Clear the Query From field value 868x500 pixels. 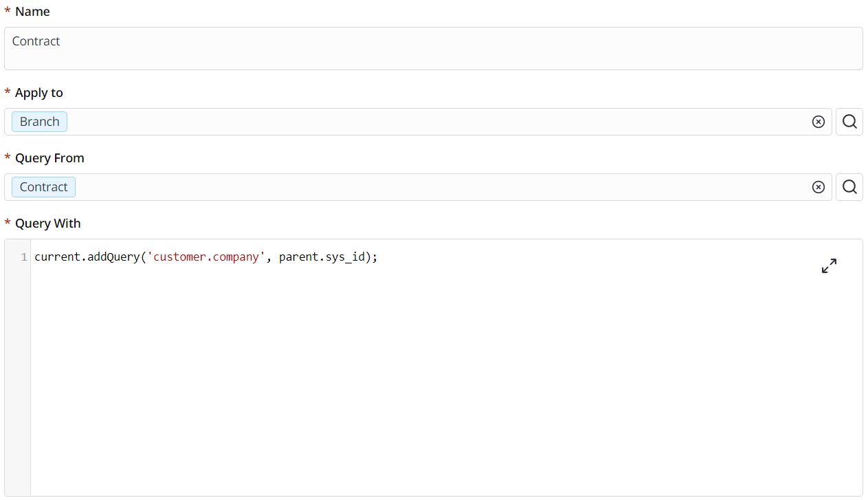tap(818, 187)
